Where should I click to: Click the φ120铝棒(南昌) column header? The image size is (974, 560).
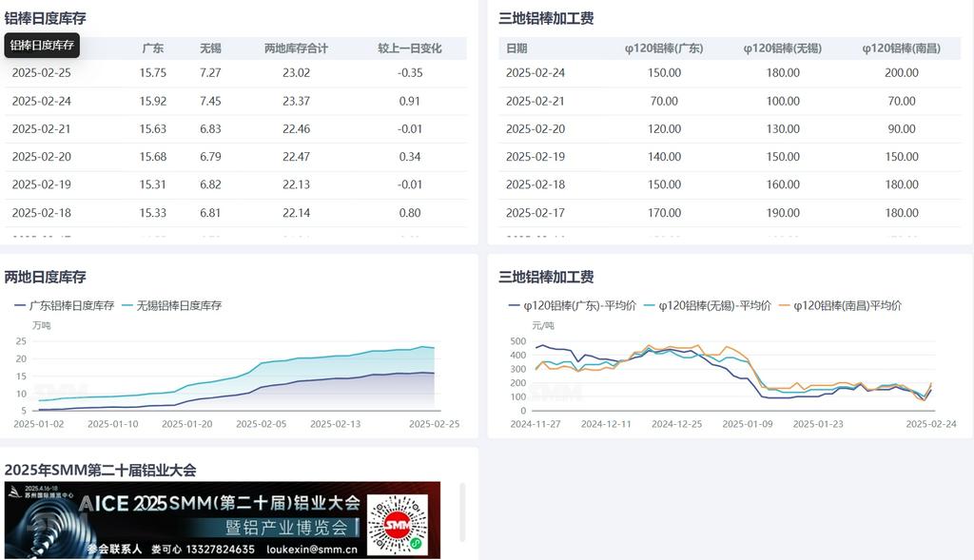coord(901,48)
